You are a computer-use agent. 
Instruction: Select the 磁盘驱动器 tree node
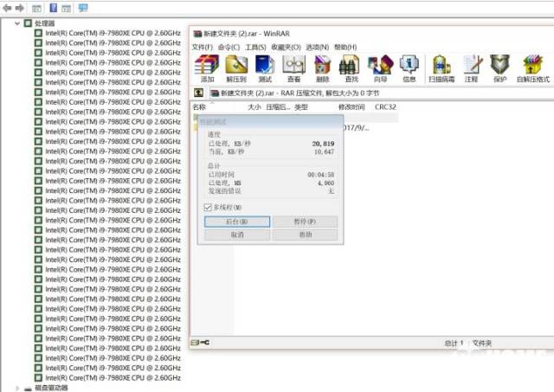(51, 388)
